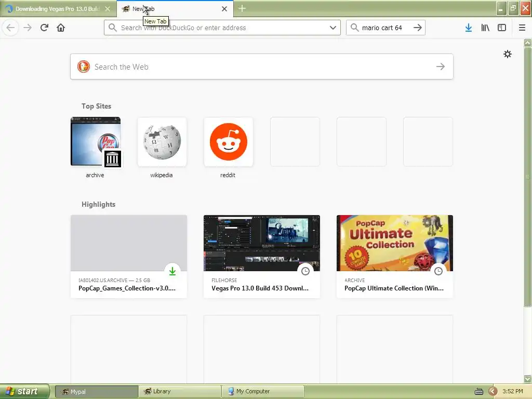
Task: Go forward to the next page
Action: click(28, 28)
